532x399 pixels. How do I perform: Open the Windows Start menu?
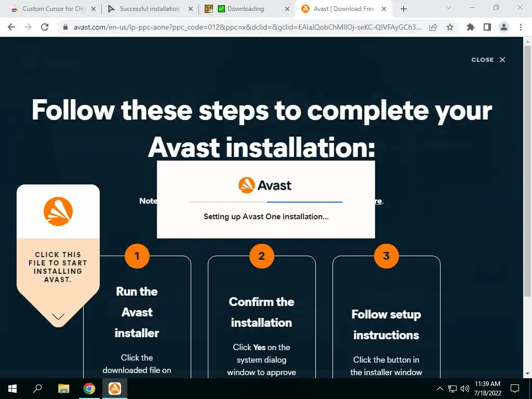[12, 389]
